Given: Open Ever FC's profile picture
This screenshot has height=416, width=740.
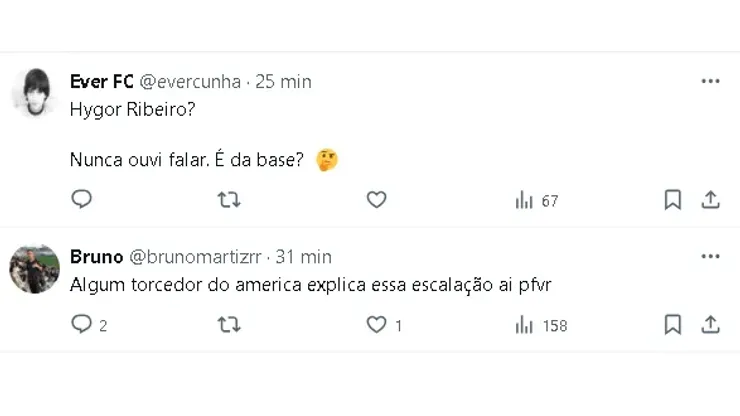Looking at the screenshot, I should pyautogui.click(x=35, y=93).
